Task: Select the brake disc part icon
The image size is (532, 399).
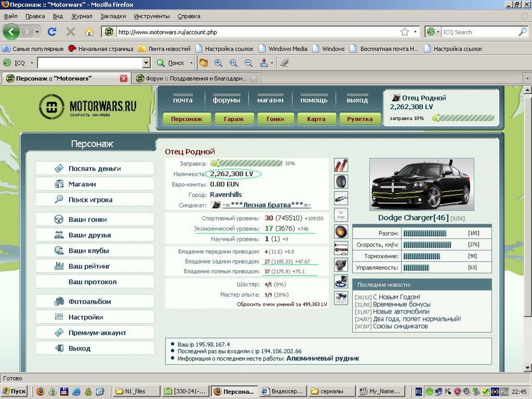Action: (340, 232)
